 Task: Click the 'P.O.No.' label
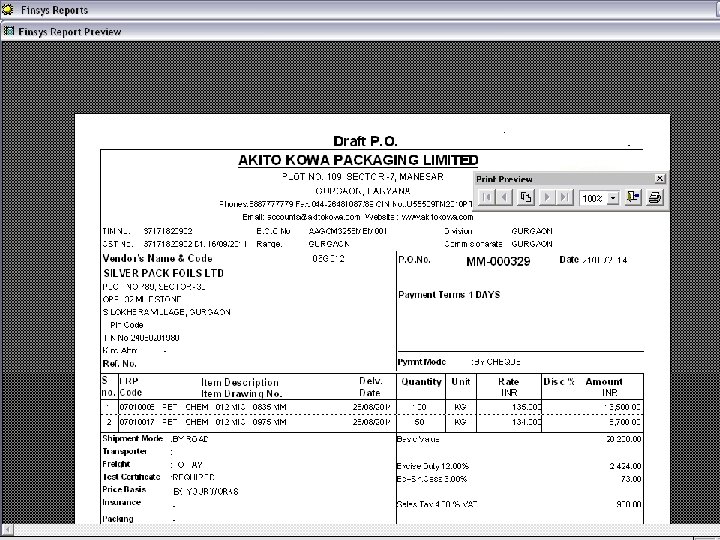[x=414, y=259]
